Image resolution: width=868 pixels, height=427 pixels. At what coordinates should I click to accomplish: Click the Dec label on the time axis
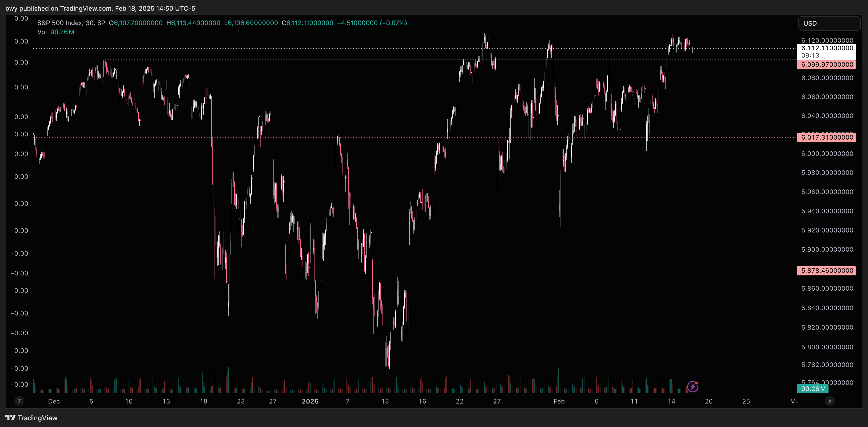pyautogui.click(x=54, y=401)
